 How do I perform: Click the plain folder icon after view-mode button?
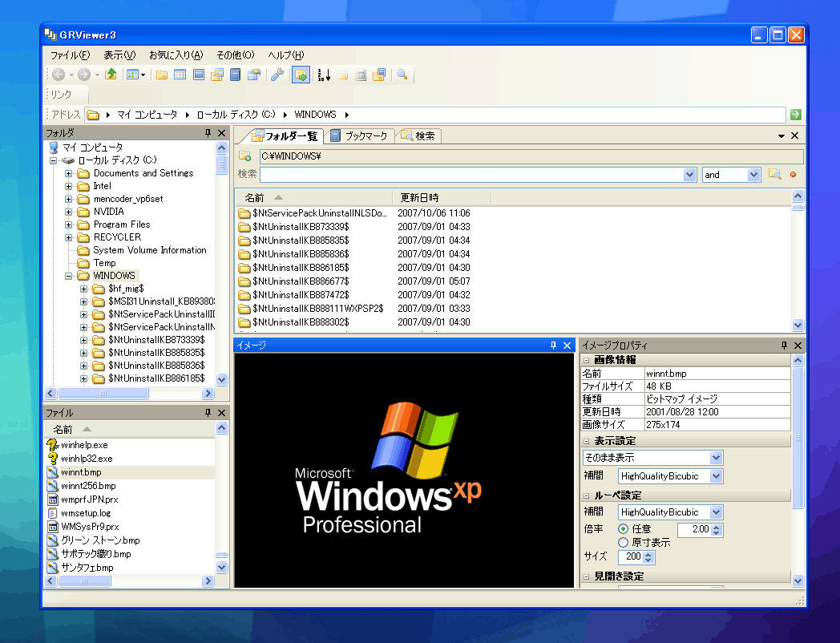(162, 75)
